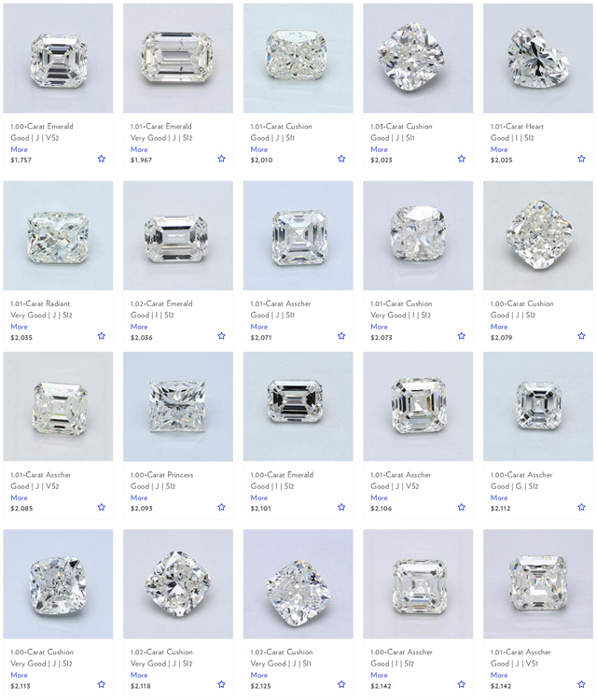Star the $2,079 Cushion diamond
Viewport: 597px width, 700px height.
click(581, 336)
